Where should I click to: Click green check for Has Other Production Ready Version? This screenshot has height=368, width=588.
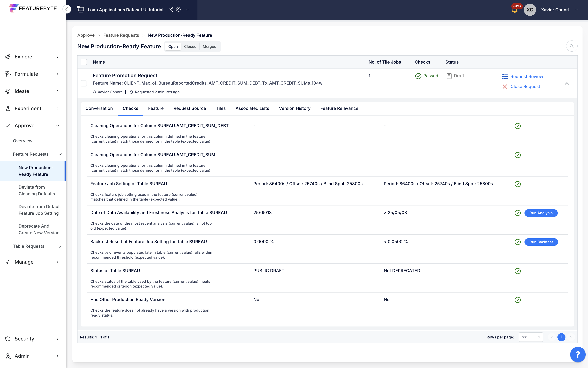pos(518,300)
